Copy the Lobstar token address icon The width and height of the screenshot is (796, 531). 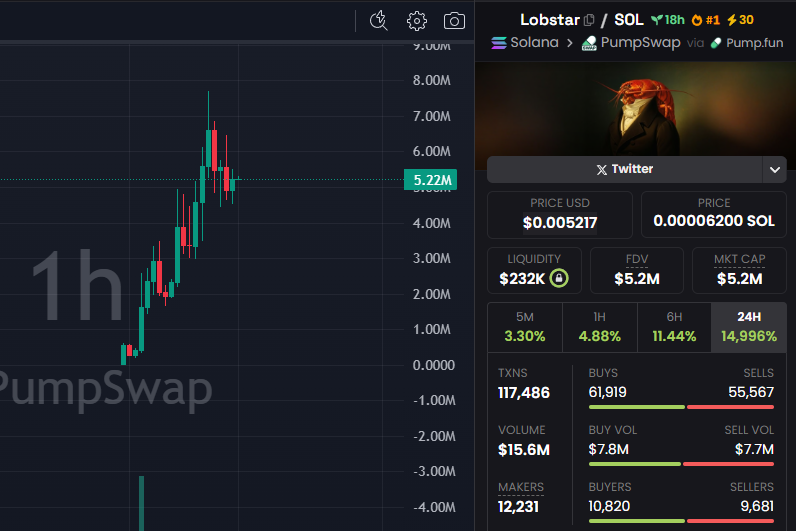589,20
